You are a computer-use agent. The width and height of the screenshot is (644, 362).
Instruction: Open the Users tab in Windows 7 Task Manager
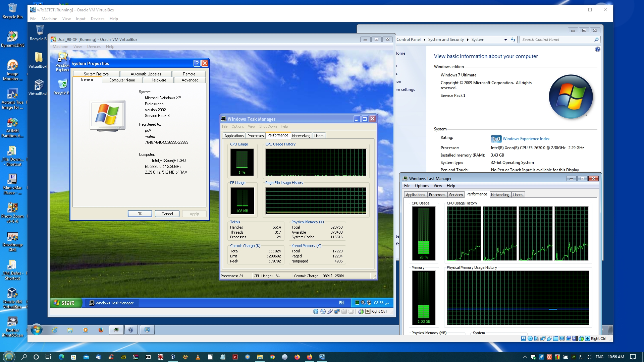[518, 195]
